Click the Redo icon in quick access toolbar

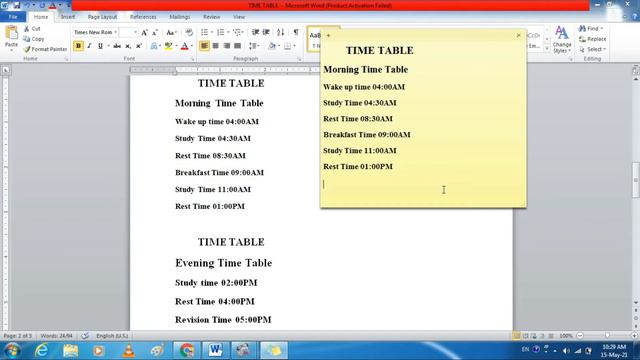point(42,5)
